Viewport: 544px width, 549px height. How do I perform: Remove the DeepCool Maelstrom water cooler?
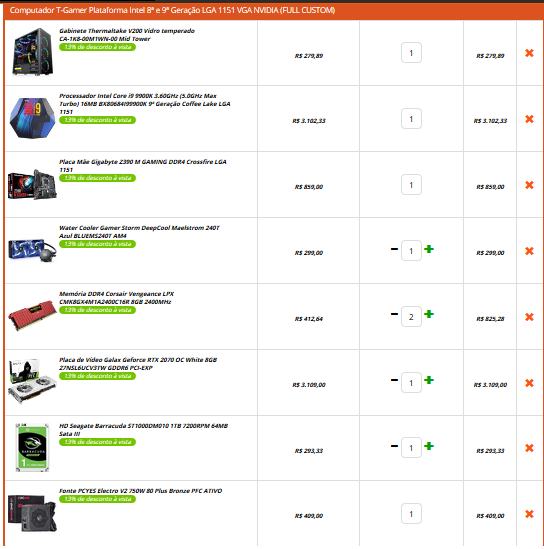pyautogui.click(x=529, y=251)
